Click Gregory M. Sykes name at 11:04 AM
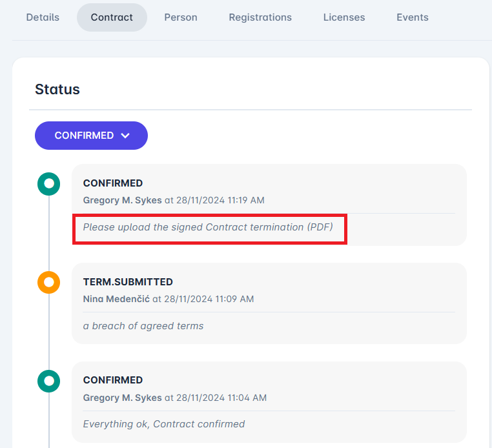The image size is (492, 448). pos(123,397)
